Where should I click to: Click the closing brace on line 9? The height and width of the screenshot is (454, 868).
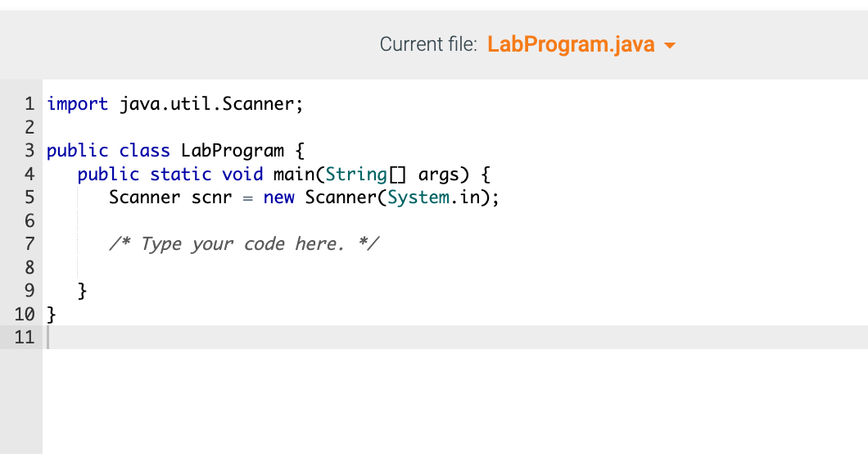(x=82, y=291)
